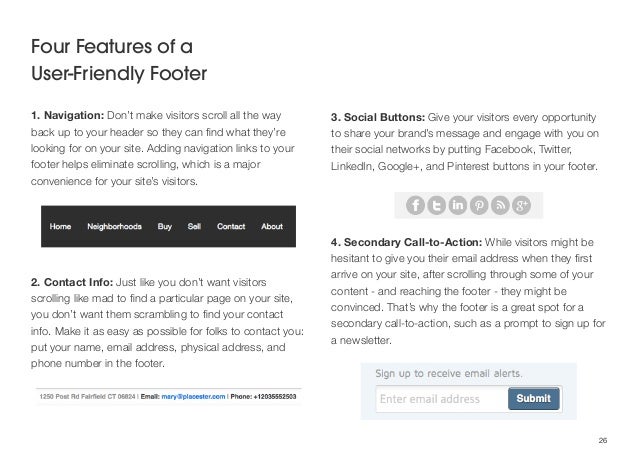Select Buy in the footer navigation
The width and height of the screenshot is (638, 467).
(164, 227)
